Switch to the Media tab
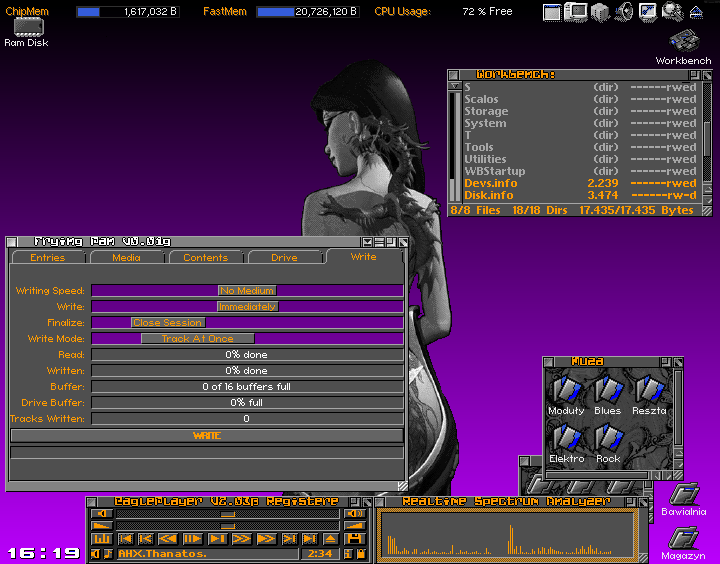Image resolution: width=720 pixels, height=564 pixels. click(126, 257)
